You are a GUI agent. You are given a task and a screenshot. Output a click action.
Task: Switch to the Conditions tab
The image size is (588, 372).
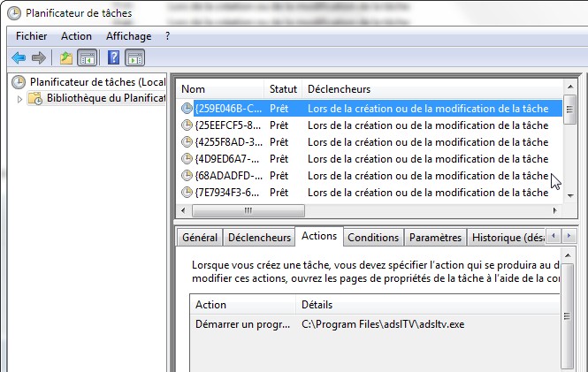(x=373, y=238)
